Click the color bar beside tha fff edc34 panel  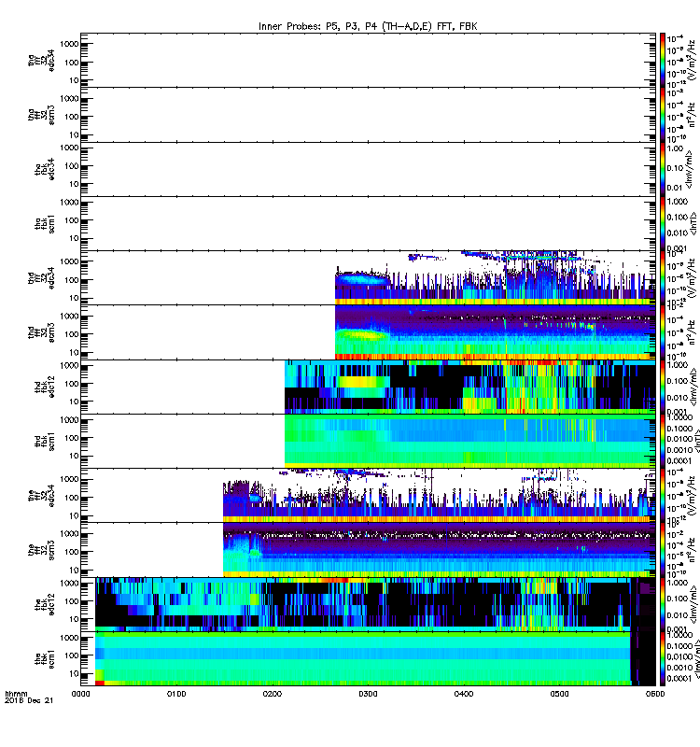[x=663, y=60]
